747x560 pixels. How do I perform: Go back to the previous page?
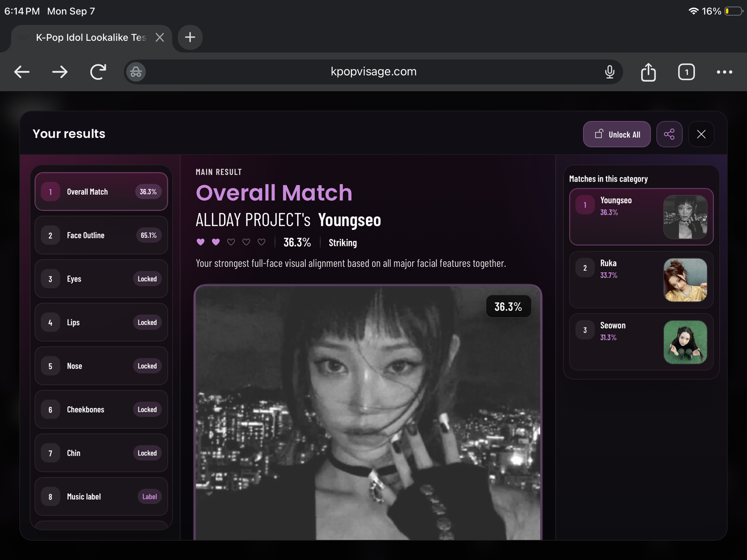tap(22, 72)
